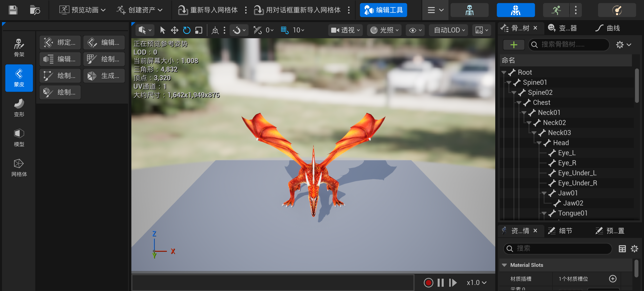Image resolution: width=644 pixels, height=291 pixels.
Task: Select the translate move tool
Action: click(174, 30)
